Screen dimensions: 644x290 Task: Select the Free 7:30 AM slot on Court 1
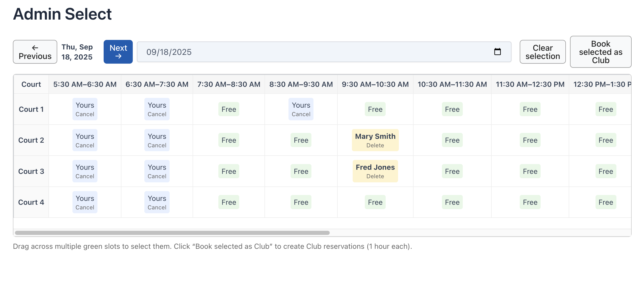tap(228, 109)
